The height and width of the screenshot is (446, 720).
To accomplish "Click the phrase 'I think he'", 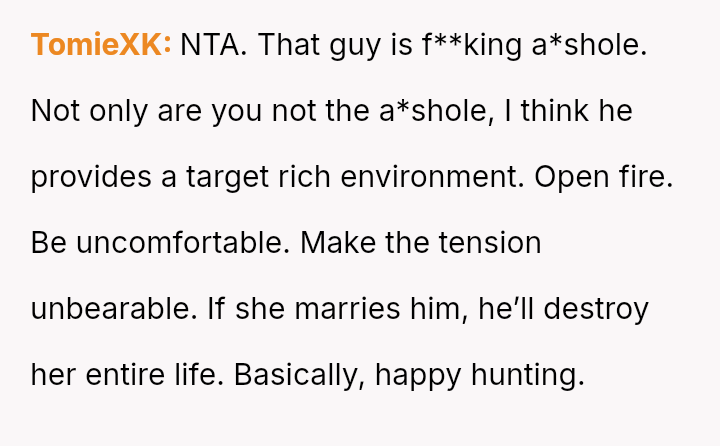I will click(569, 111).
